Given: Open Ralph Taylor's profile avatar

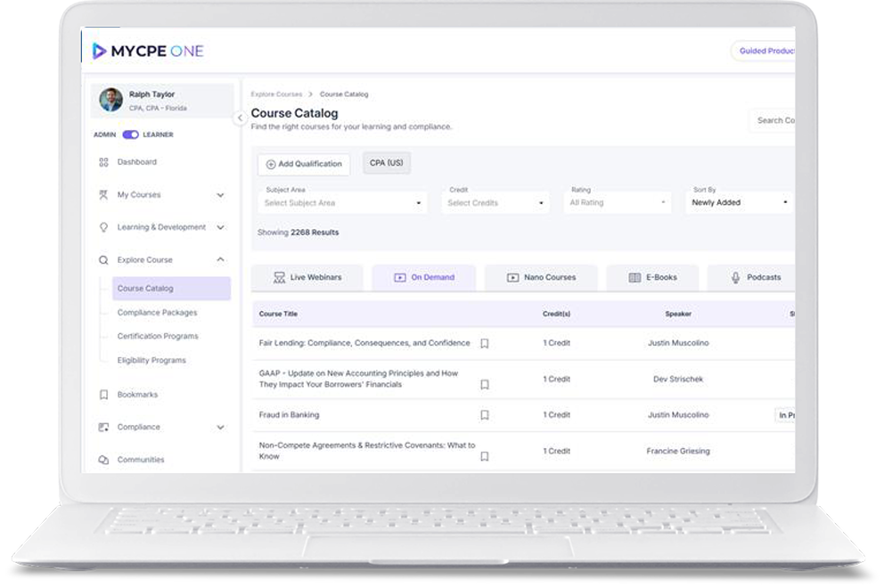Looking at the screenshot, I should (111, 100).
